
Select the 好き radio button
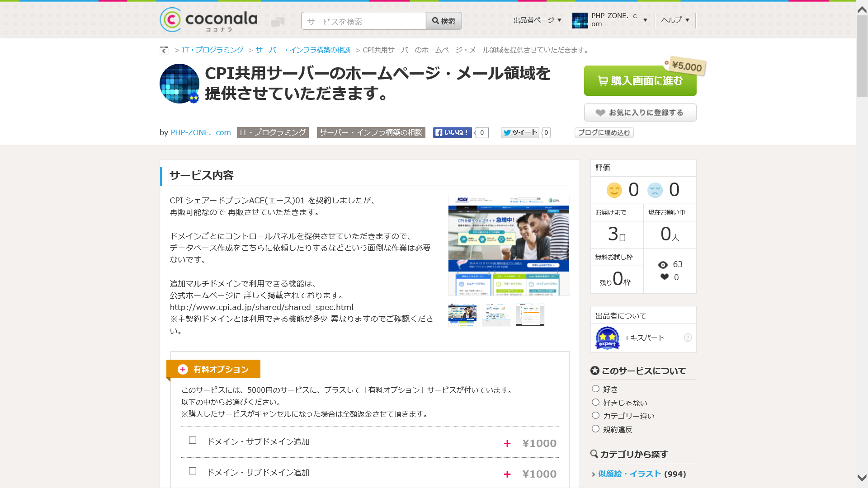click(x=595, y=389)
